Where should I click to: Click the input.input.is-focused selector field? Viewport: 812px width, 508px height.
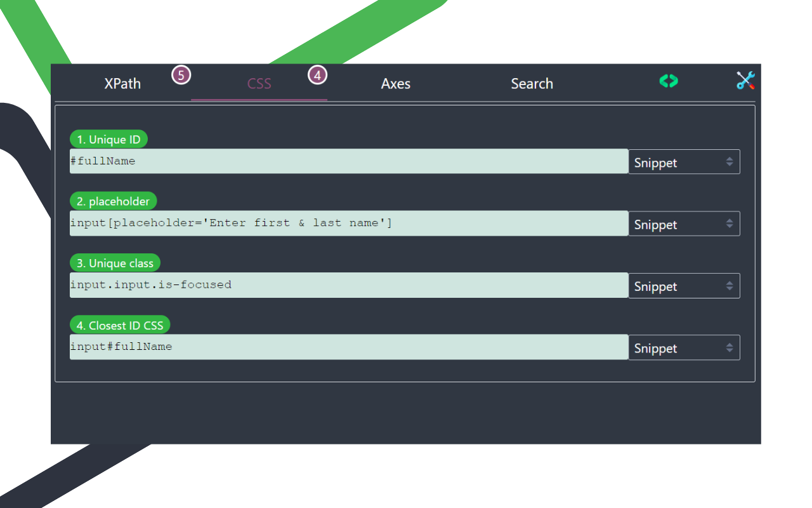pos(349,285)
